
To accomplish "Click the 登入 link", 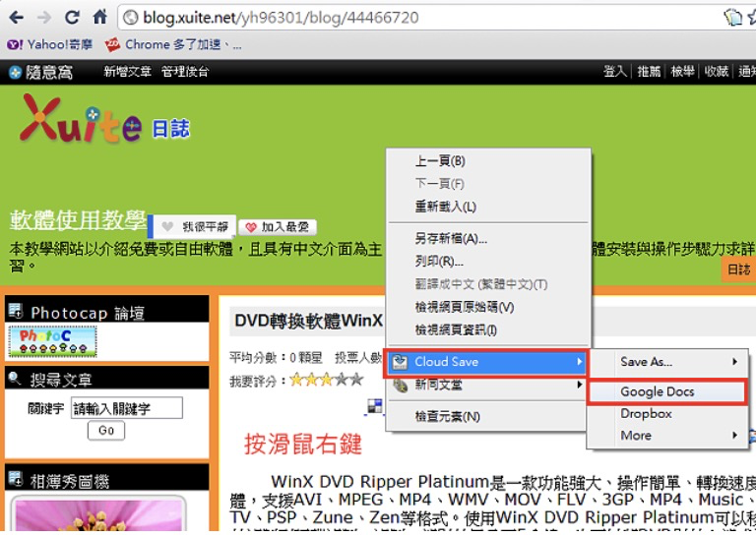I will pyautogui.click(x=614, y=72).
